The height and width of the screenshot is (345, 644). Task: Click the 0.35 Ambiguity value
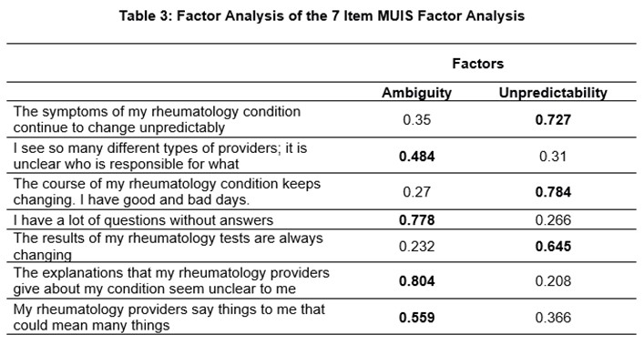click(x=416, y=120)
